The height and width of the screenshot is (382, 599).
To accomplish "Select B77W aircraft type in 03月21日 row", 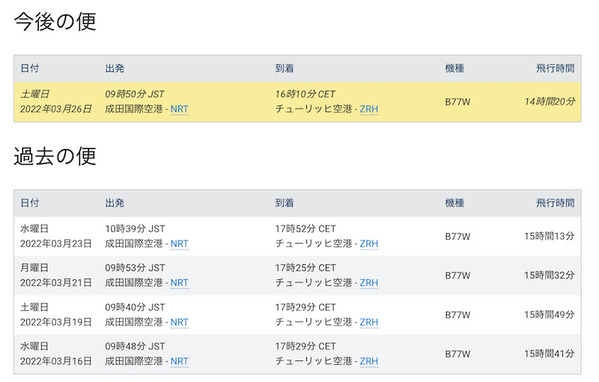I will click(458, 275).
